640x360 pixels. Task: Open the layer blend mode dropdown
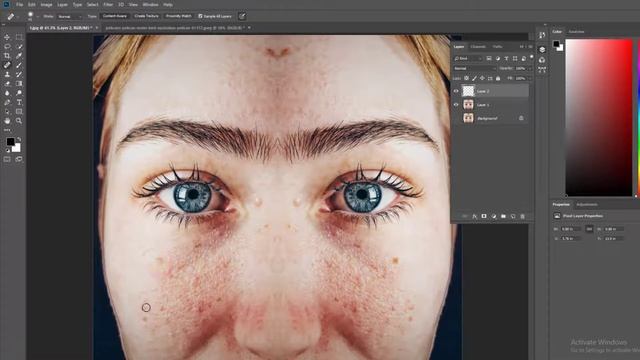click(474, 68)
